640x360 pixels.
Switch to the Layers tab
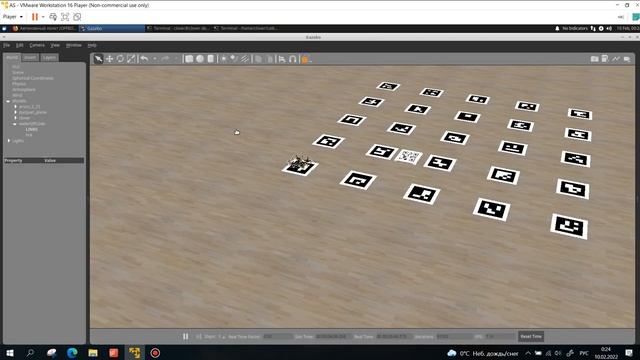tap(49, 58)
